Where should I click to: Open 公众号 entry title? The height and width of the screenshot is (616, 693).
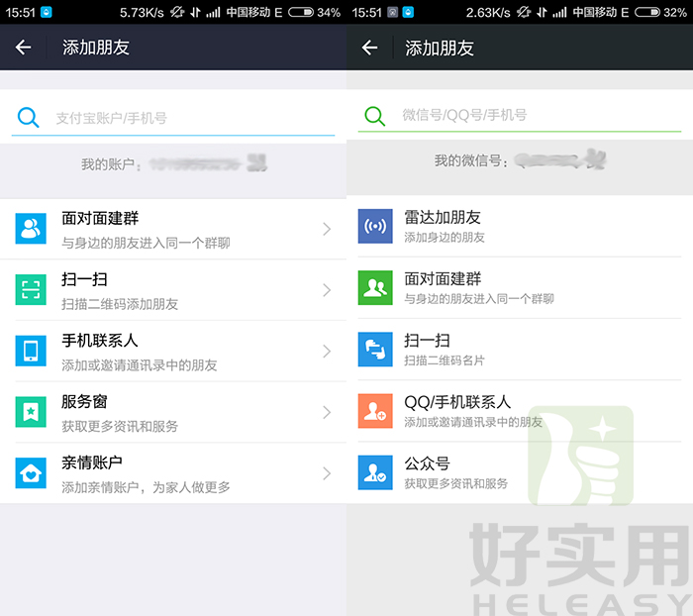pos(427,463)
